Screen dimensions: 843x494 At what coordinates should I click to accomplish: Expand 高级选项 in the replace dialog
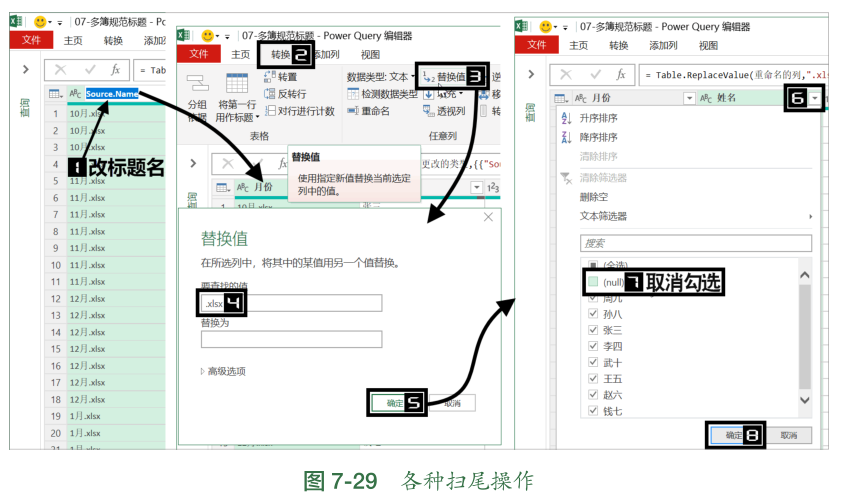223,371
